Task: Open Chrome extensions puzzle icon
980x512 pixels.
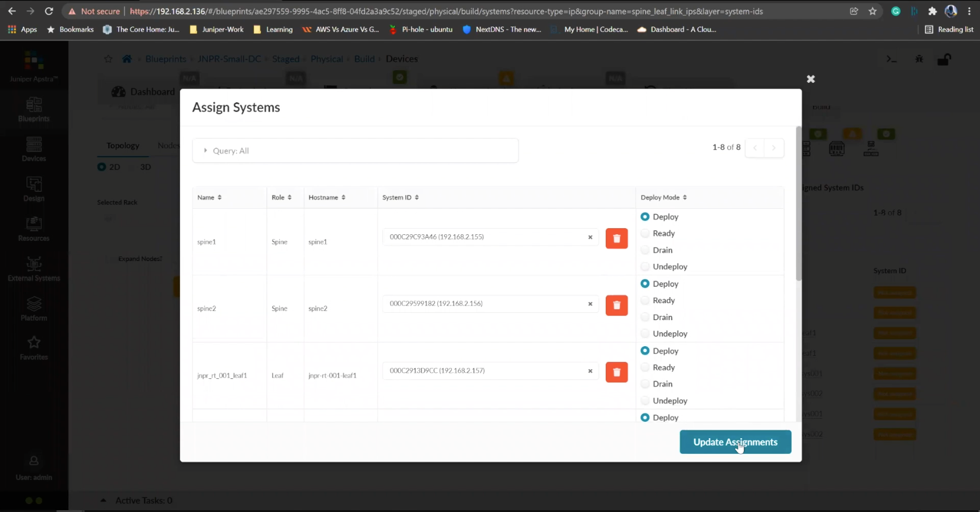Action: click(x=932, y=11)
